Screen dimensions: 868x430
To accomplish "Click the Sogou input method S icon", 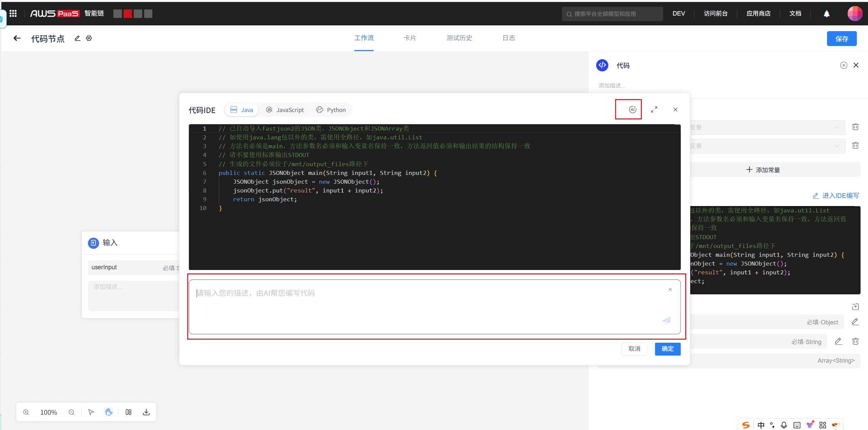I will click(x=745, y=425).
